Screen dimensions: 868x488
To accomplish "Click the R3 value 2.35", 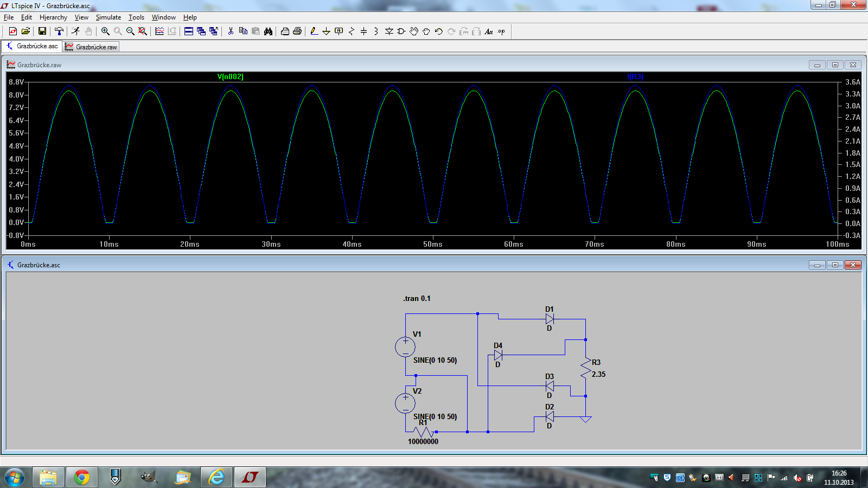I will click(598, 375).
